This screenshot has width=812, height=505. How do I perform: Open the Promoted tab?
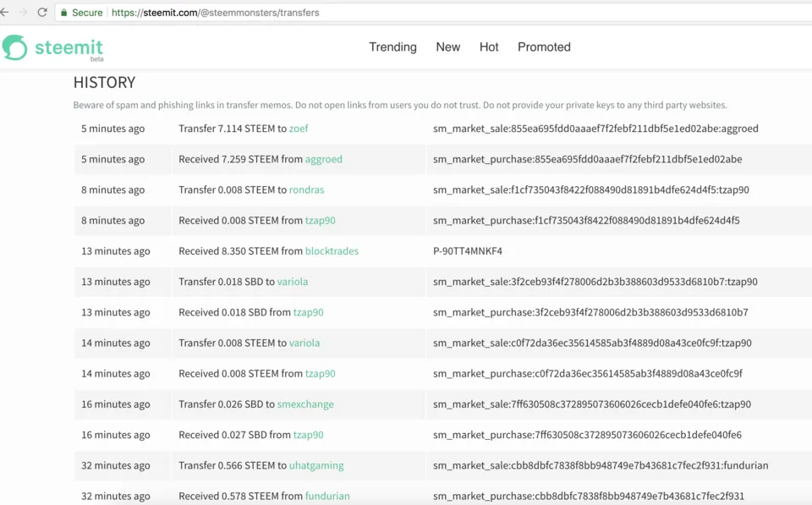click(544, 47)
